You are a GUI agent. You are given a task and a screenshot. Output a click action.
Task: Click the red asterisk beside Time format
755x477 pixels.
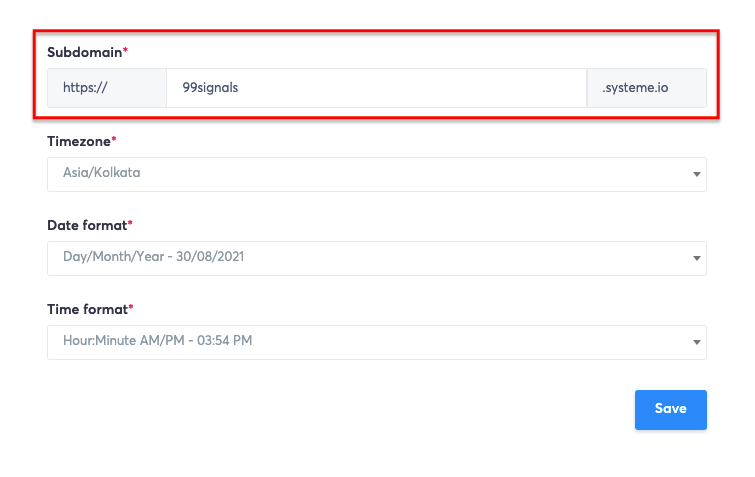130,309
